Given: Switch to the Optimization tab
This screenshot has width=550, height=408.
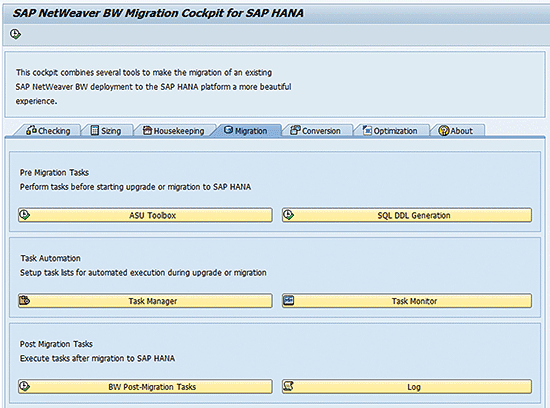Looking at the screenshot, I should [x=390, y=131].
